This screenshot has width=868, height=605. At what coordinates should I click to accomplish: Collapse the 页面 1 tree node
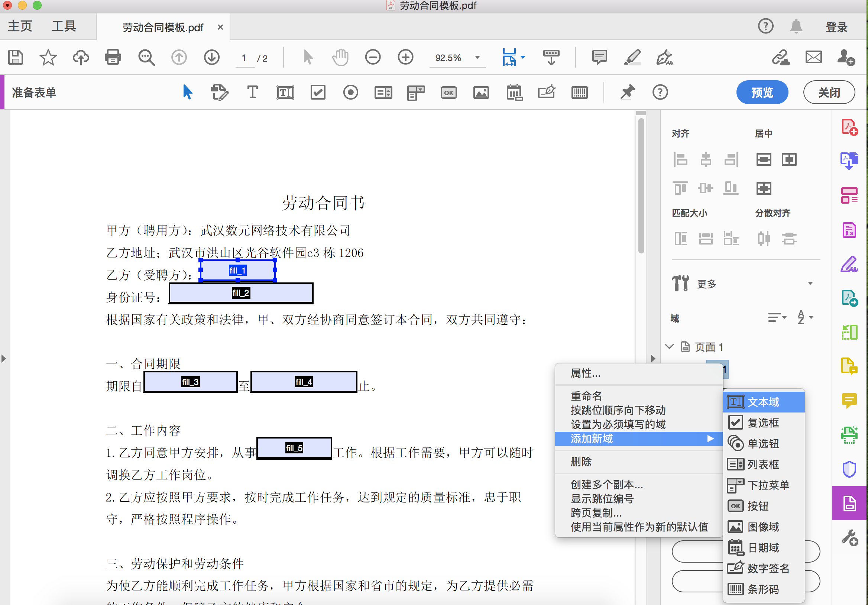point(669,346)
